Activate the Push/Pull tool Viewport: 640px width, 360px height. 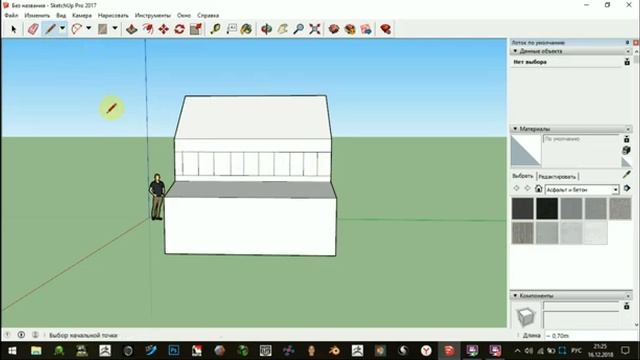click(x=131, y=29)
